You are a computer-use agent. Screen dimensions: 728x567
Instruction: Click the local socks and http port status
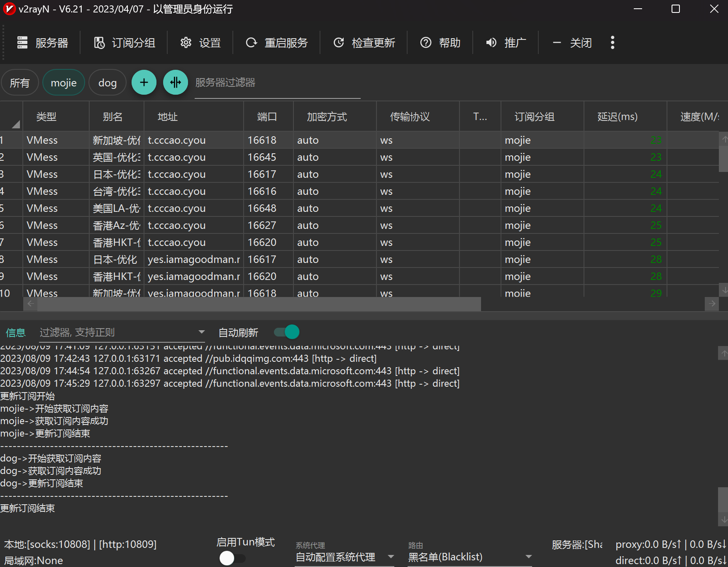click(x=81, y=544)
